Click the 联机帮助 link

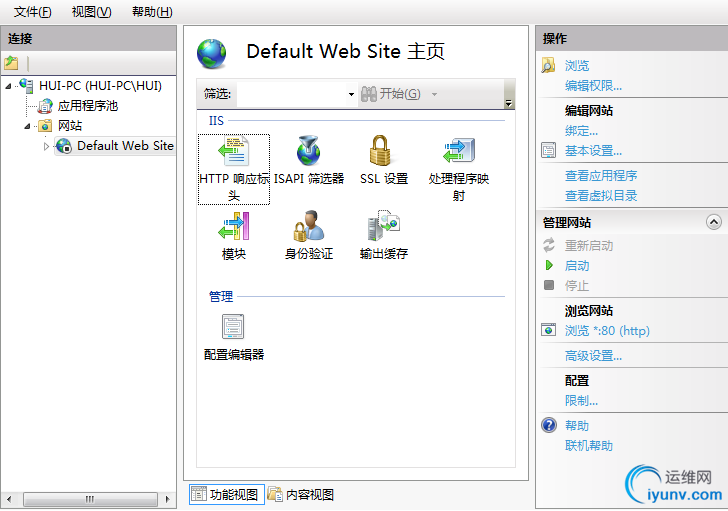589,446
